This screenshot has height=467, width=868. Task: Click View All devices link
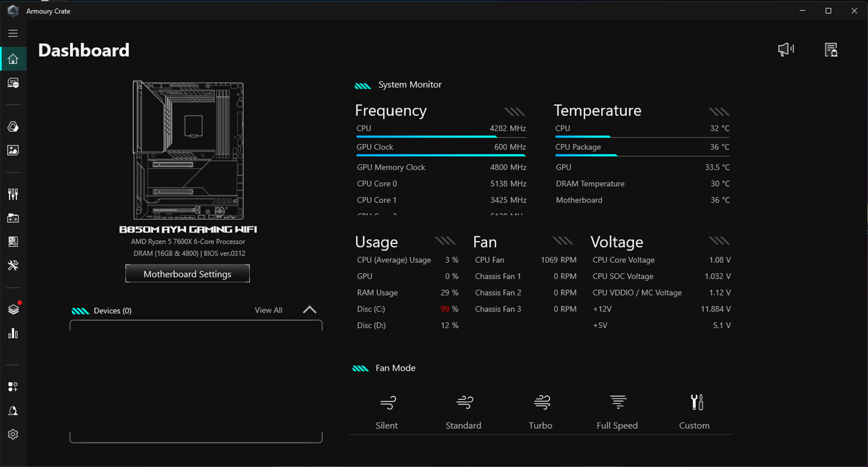pos(269,310)
